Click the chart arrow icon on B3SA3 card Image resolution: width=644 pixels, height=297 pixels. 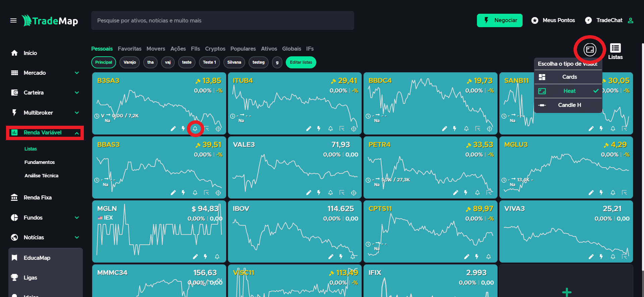click(207, 128)
